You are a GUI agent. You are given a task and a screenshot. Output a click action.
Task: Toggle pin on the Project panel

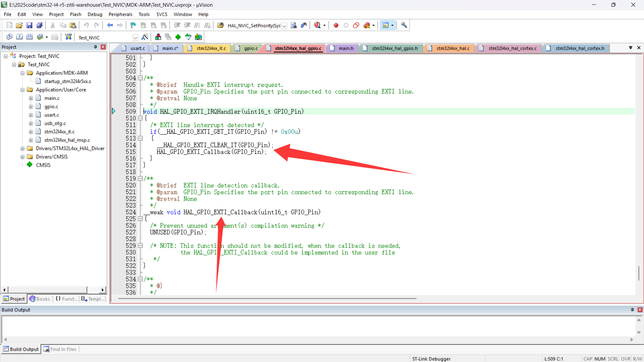click(95, 47)
